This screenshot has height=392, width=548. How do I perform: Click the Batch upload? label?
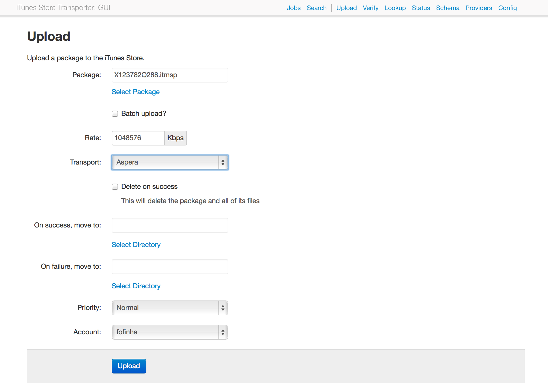(143, 114)
